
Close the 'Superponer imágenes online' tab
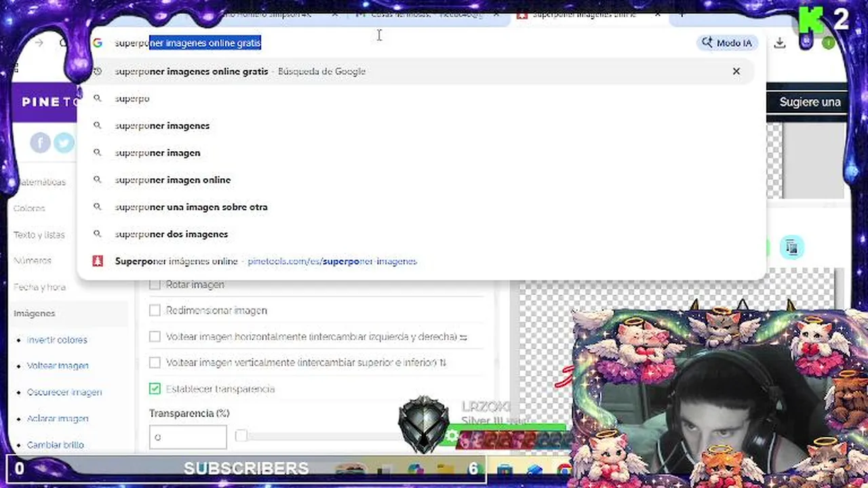[657, 14]
